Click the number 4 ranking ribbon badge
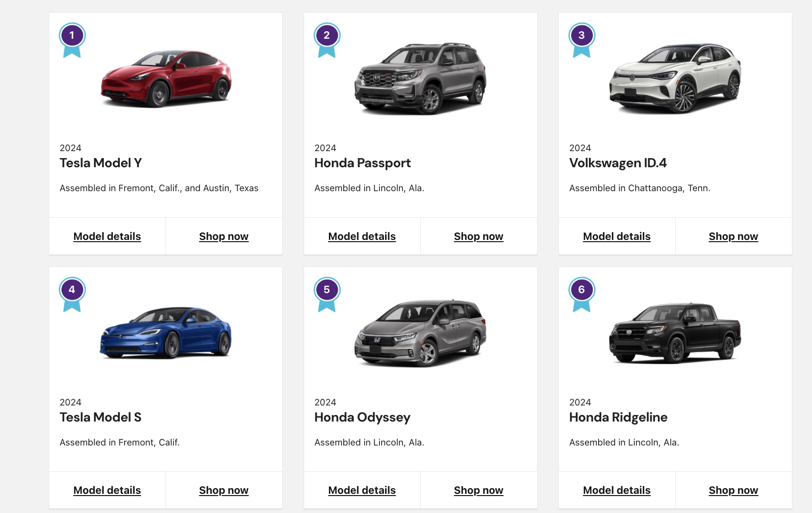The height and width of the screenshot is (513, 812). tap(72, 293)
